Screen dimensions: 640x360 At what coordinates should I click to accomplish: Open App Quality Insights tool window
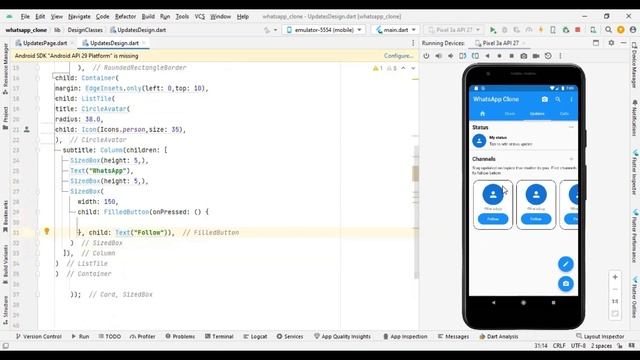click(342, 336)
